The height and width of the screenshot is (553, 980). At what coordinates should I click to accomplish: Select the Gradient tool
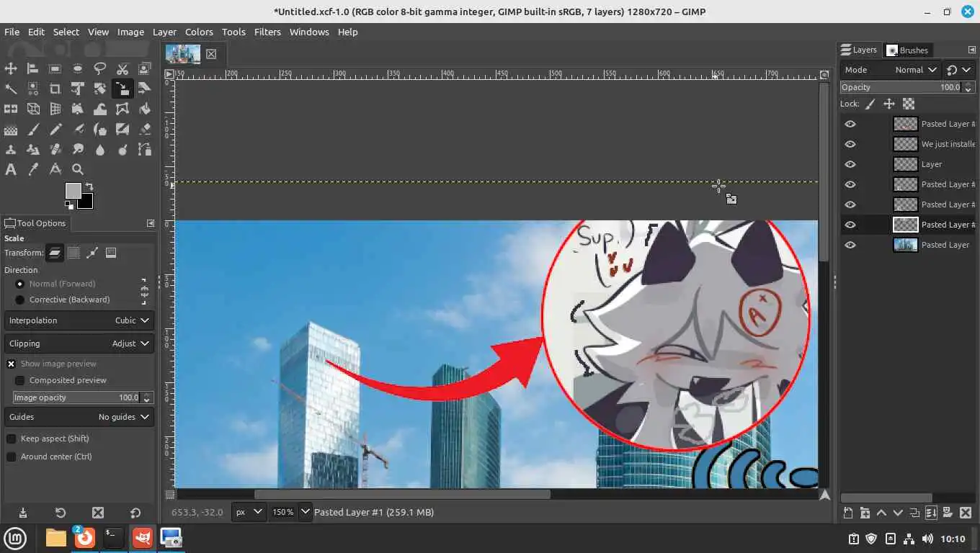(x=11, y=130)
